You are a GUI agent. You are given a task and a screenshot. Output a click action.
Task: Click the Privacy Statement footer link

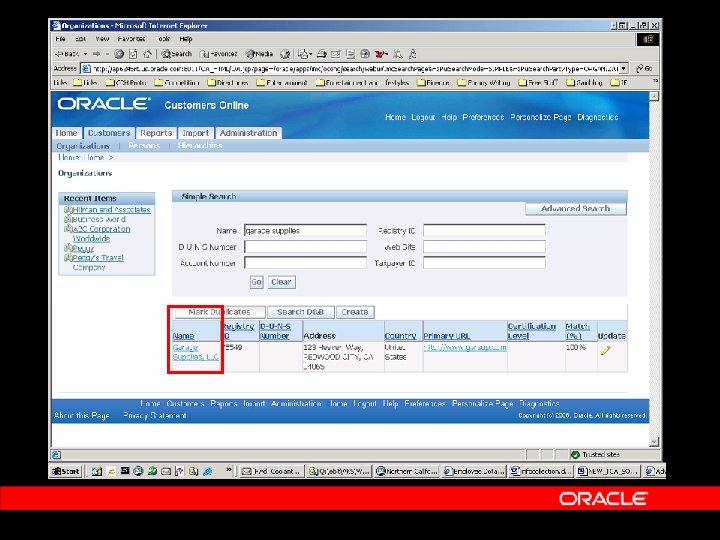pos(155,416)
